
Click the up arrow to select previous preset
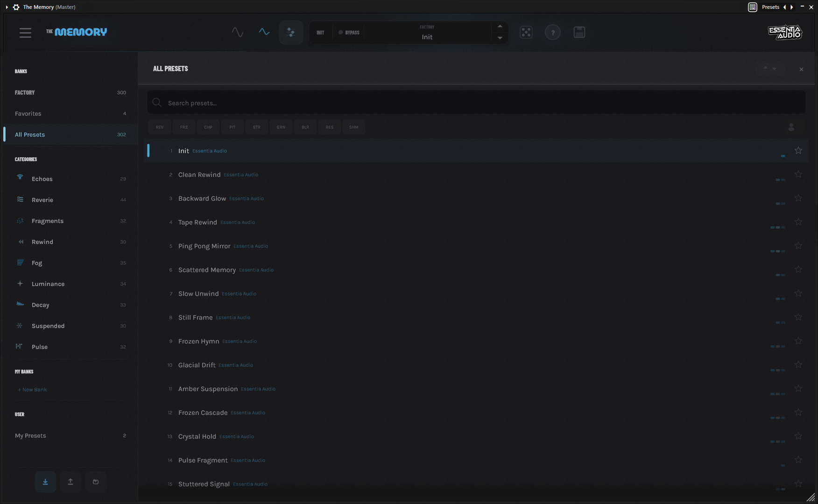500,26
